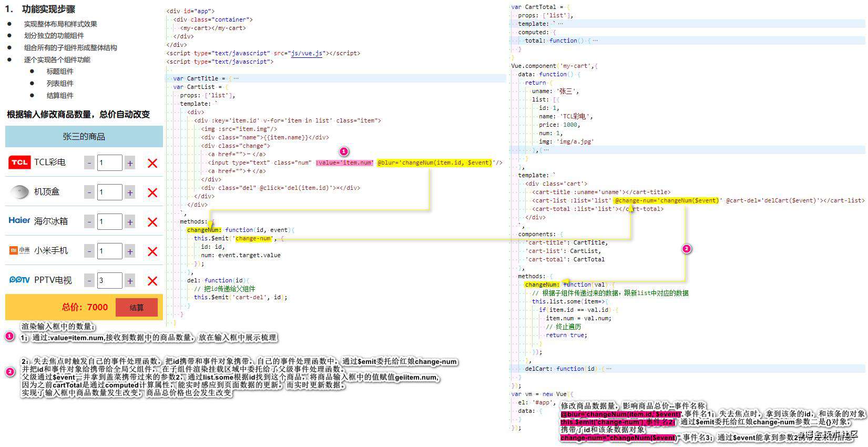This screenshot has width=868, height=447.
Task: Click the comment // 把id传递给父组件
Action: point(224,289)
